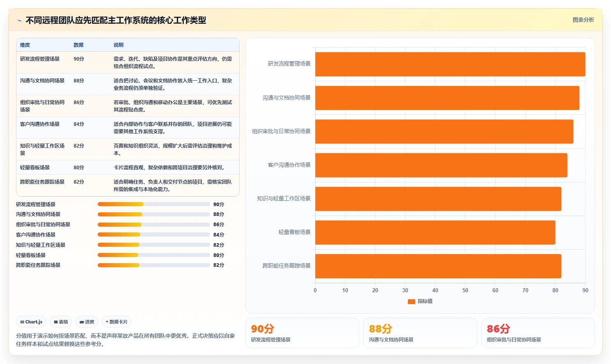
Task: Click the 84分 label beside progress bar
Action: (x=219, y=235)
